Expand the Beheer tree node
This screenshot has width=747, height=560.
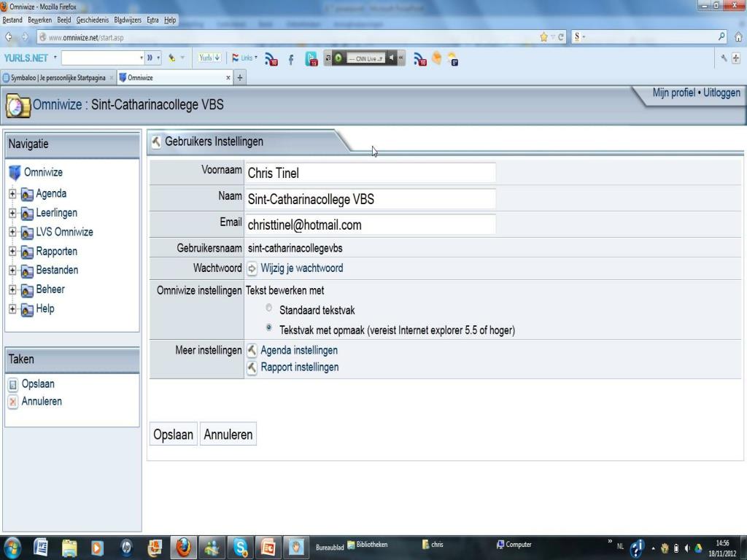pos(12,289)
